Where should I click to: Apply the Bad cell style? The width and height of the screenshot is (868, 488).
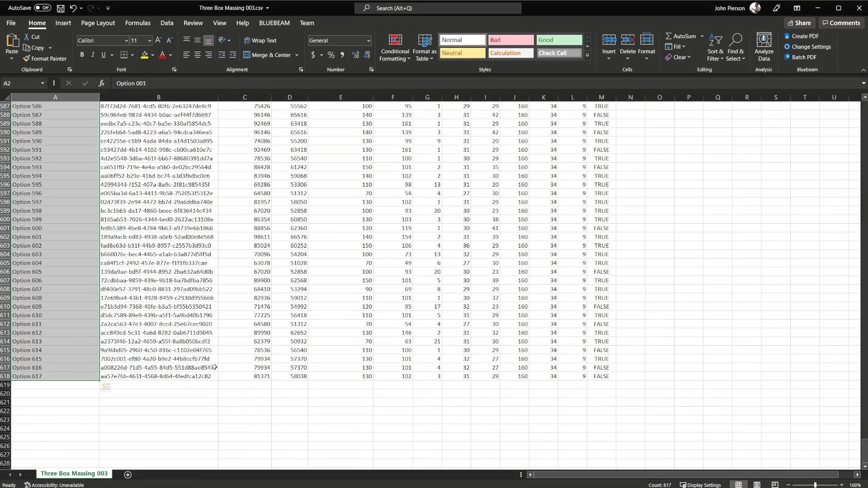click(510, 40)
